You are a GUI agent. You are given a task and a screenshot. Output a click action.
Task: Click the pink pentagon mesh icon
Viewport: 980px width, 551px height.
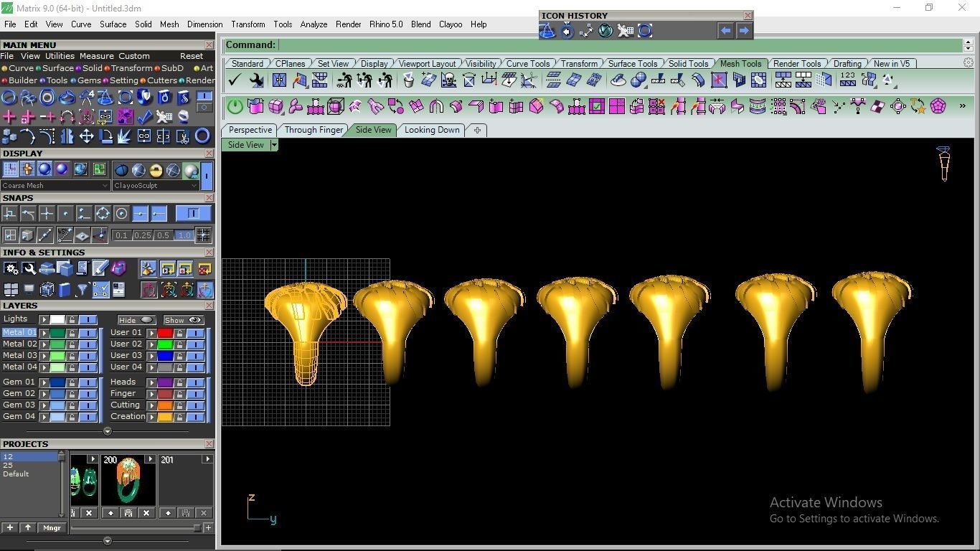point(938,107)
